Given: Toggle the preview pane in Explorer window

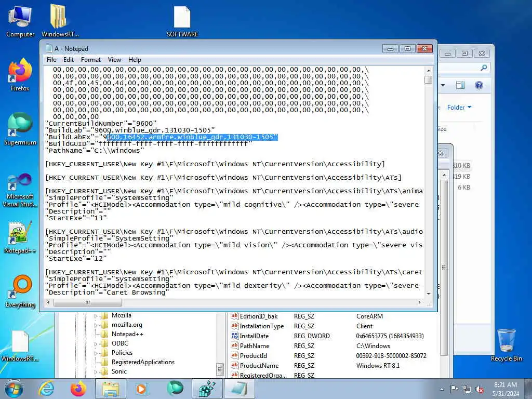Looking at the screenshot, I should tap(460, 85).
